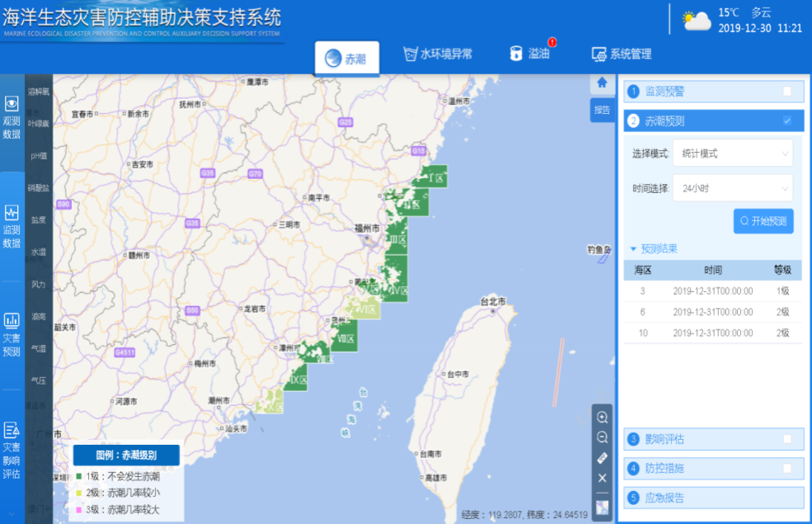Screen dimensions: 812x524
Task: Click the X clear tool on map
Action: click(x=602, y=478)
